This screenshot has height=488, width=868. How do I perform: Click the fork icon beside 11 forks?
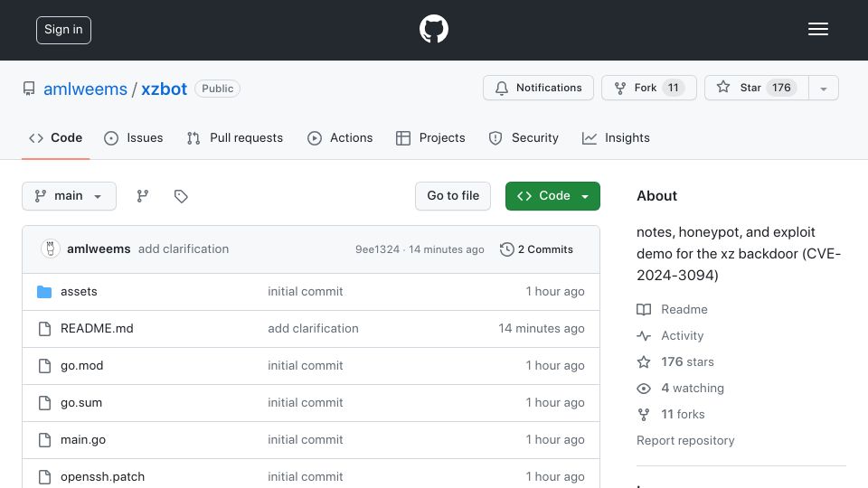pos(643,415)
